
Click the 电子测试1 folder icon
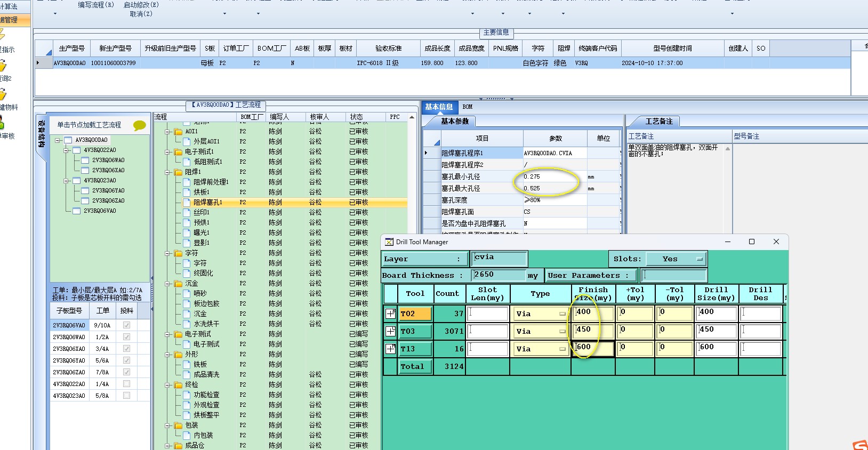click(178, 151)
